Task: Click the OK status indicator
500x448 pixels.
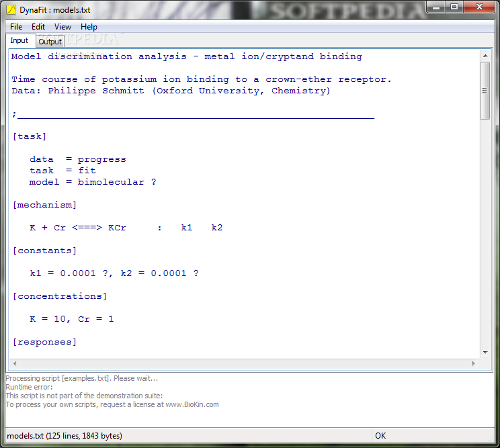Action: pos(380,435)
